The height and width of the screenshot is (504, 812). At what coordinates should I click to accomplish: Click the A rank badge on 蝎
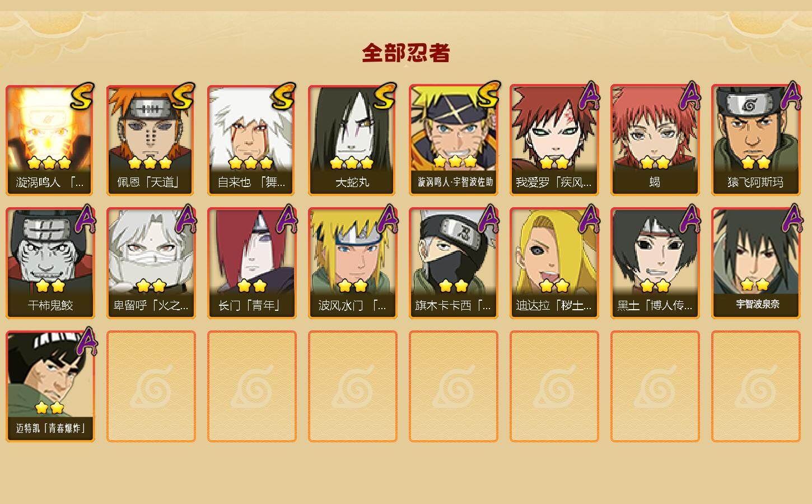click(x=689, y=96)
